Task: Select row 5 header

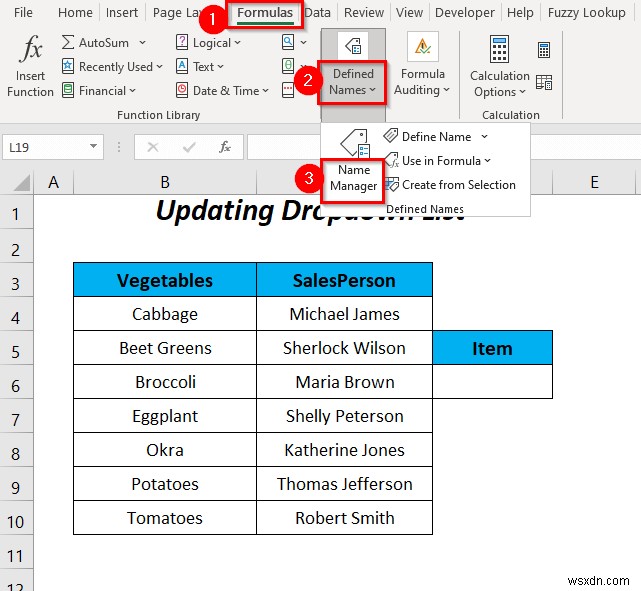Action: click(x=16, y=348)
